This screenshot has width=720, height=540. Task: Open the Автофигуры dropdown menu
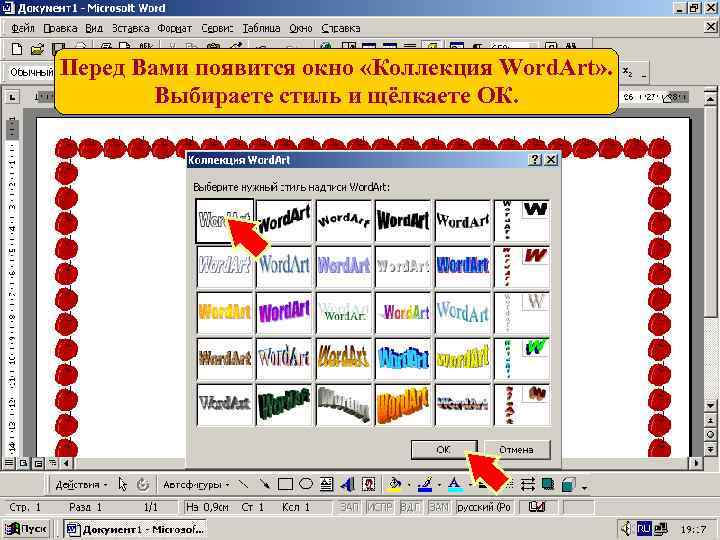[196, 484]
